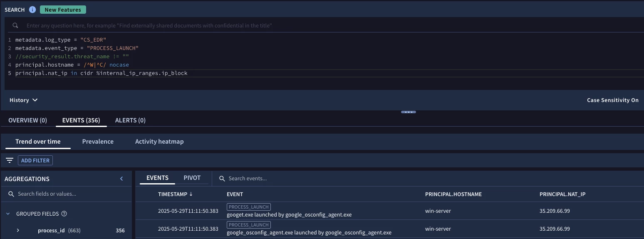Click the Grouped Fields help icon
Viewport: 644px width, 239px height.
coord(64,214)
